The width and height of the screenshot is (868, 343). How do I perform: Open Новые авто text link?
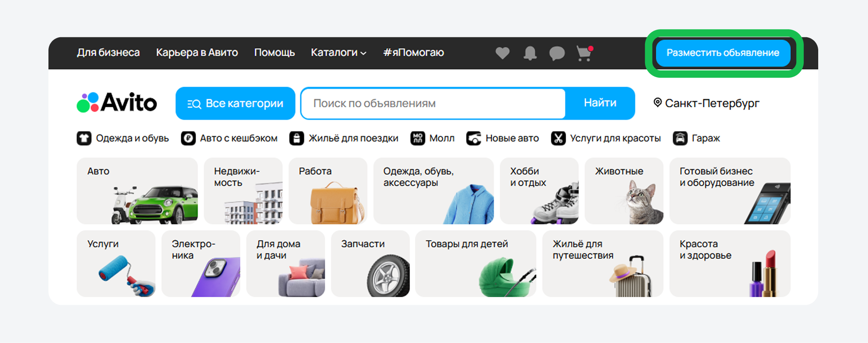point(512,138)
